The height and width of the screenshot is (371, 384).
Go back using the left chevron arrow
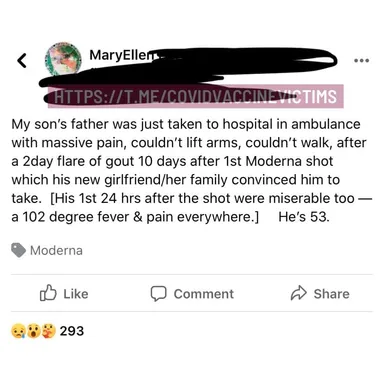[22, 60]
